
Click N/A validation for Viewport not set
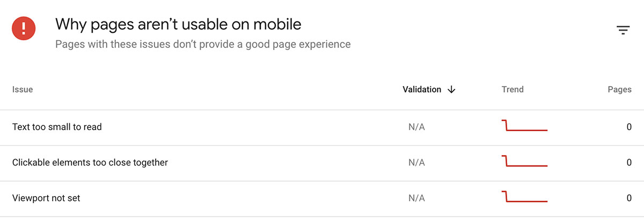[416, 198]
